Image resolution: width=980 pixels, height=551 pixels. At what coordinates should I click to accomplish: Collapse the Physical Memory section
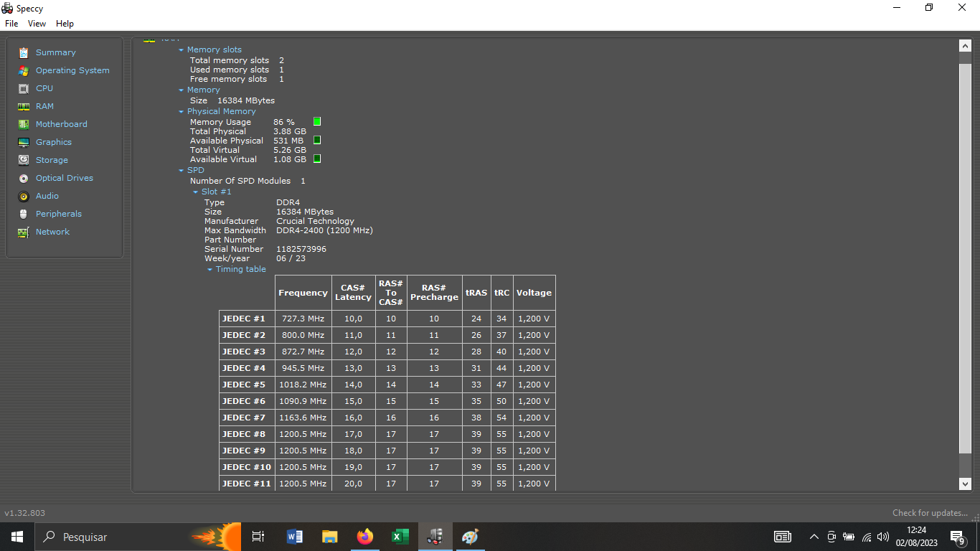click(x=182, y=112)
